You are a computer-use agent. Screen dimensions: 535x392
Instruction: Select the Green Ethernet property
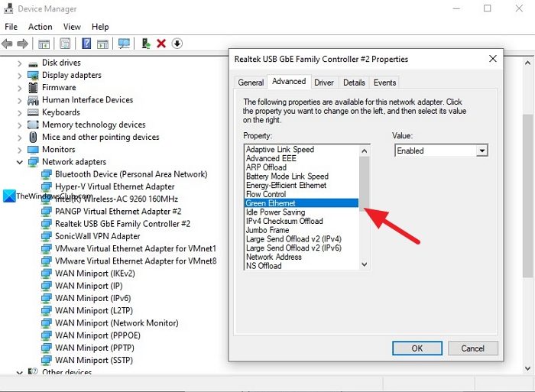[x=302, y=203]
